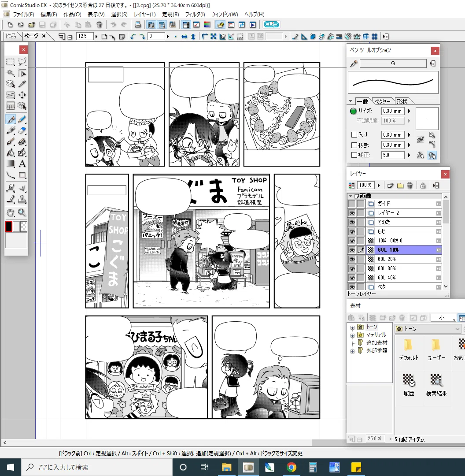Open the フィルタ(I) menu

coord(195,14)
